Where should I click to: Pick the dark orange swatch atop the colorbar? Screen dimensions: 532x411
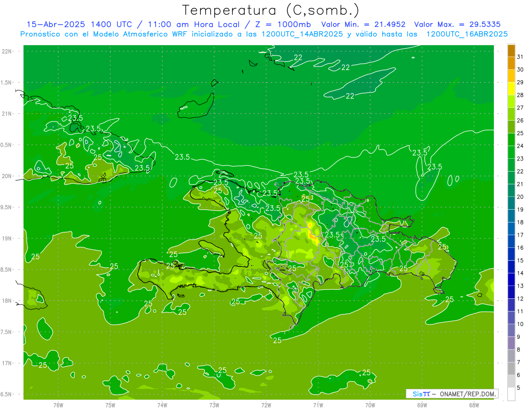pos(511,51)
